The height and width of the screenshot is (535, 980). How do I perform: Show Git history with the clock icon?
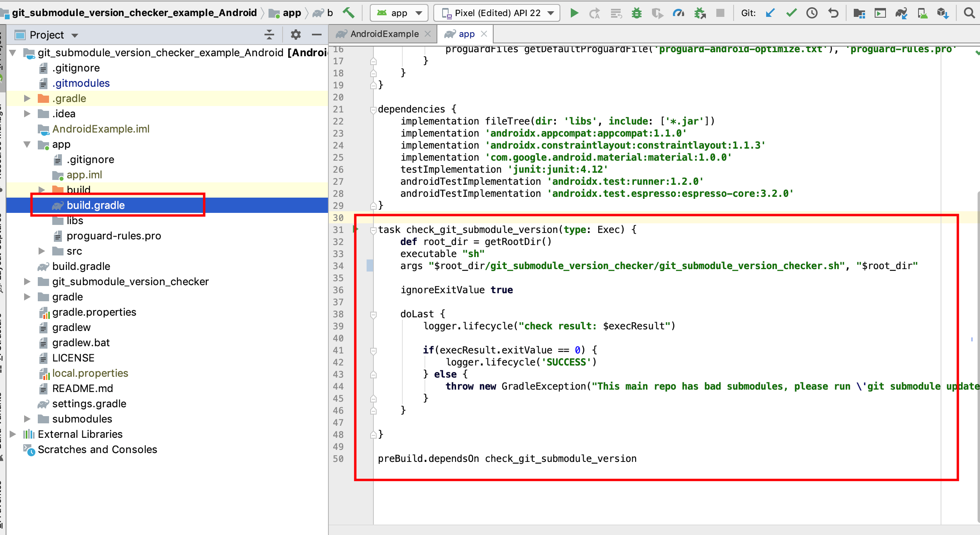pos(812,12)
